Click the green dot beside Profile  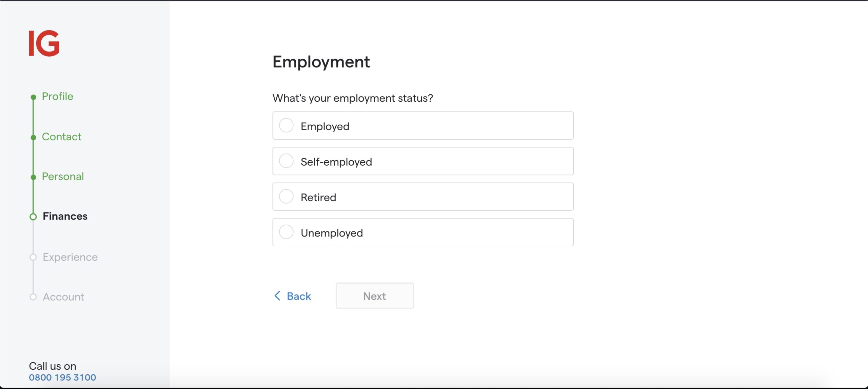click(33, 97)
